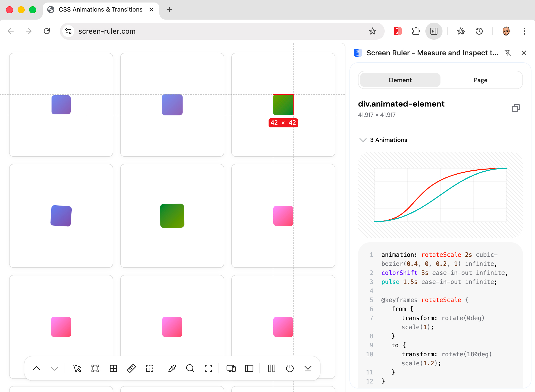Click the rotated purple square in second row
This screenshot has height=392, width=535.
(x=61, y=216)
